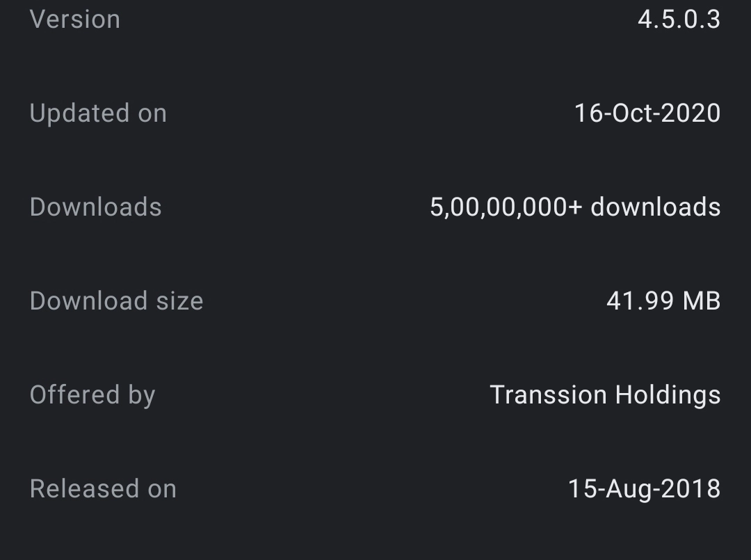The height and width of the screenshot is (560, 751).
Task: Select the 5,00,00,000+ downloads value
Action: point(575,207)
